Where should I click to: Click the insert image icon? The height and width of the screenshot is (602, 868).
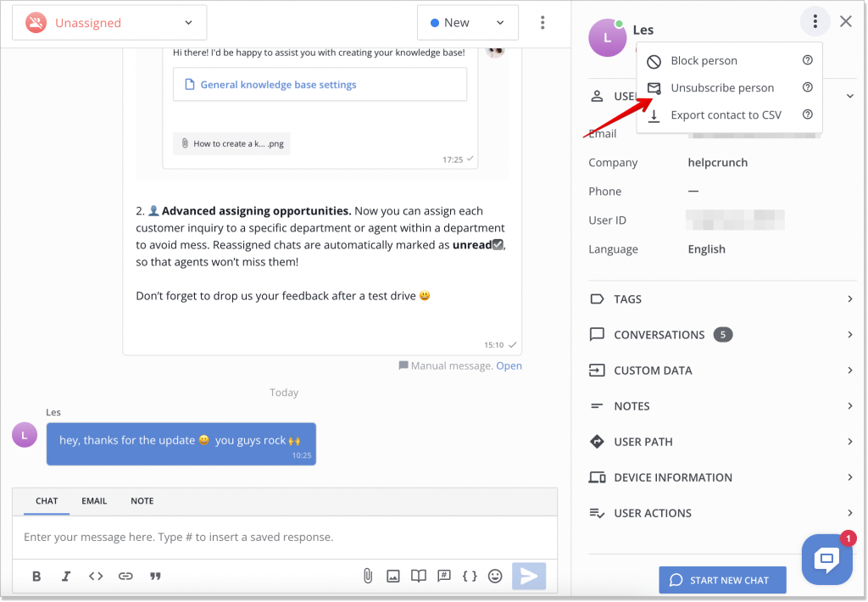pos(393,577)
